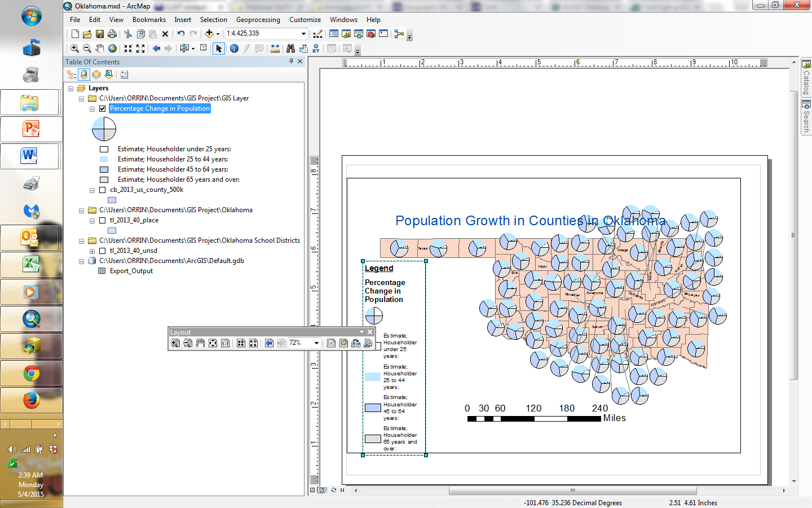
Task: Expand the tl_2013_40_unsd layer
Action: (x=92, y=251)
